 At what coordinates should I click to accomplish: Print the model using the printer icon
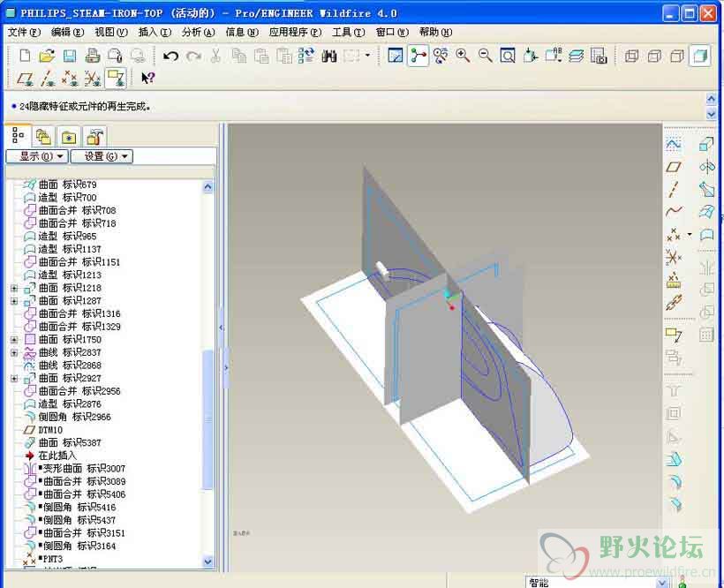click(x=93, y=56)
